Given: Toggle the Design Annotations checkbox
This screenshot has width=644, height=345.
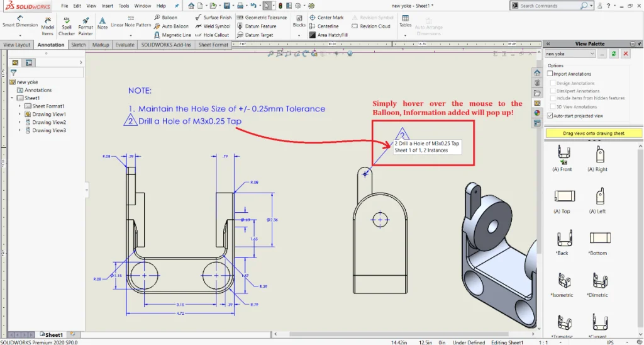Looking at the screenshot, I should [553, 83].
